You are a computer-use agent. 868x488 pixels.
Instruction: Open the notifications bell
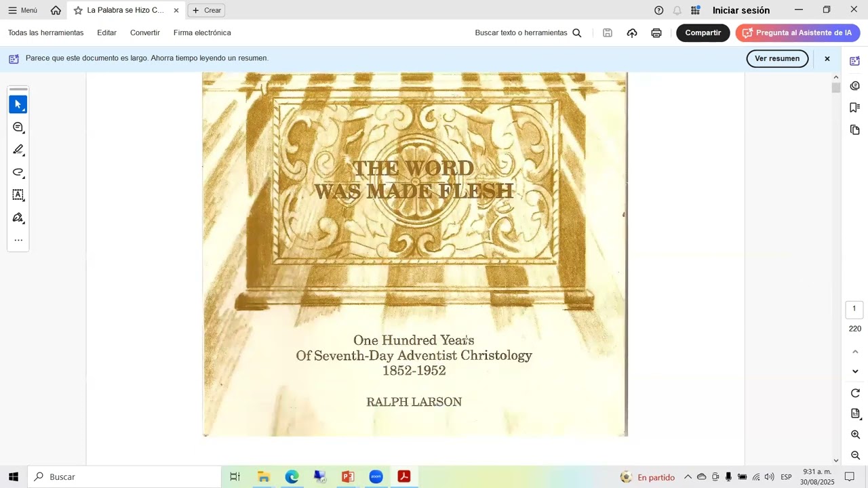(677, 10)
